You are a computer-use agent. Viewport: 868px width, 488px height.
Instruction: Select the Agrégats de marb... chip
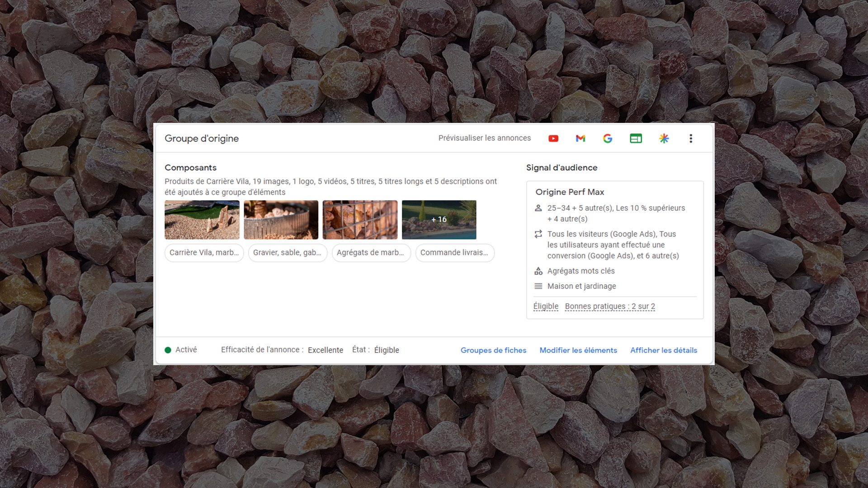point(371,253)
